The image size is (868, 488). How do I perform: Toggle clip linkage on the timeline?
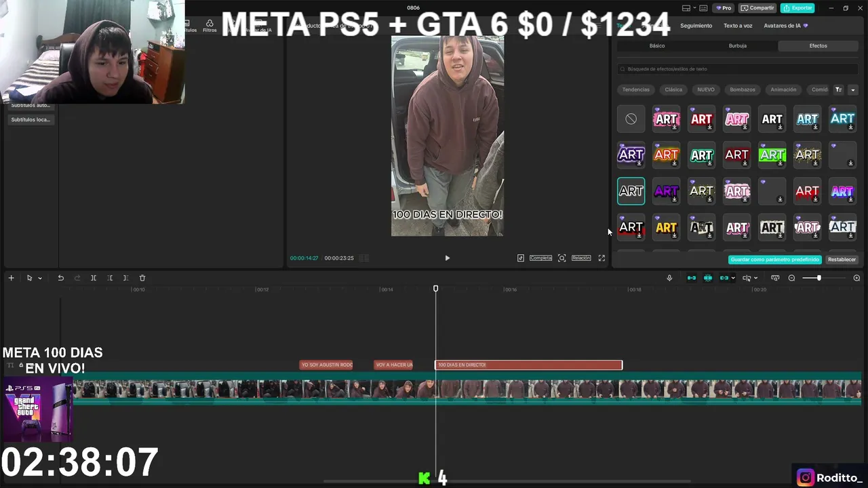coord(724,278)
